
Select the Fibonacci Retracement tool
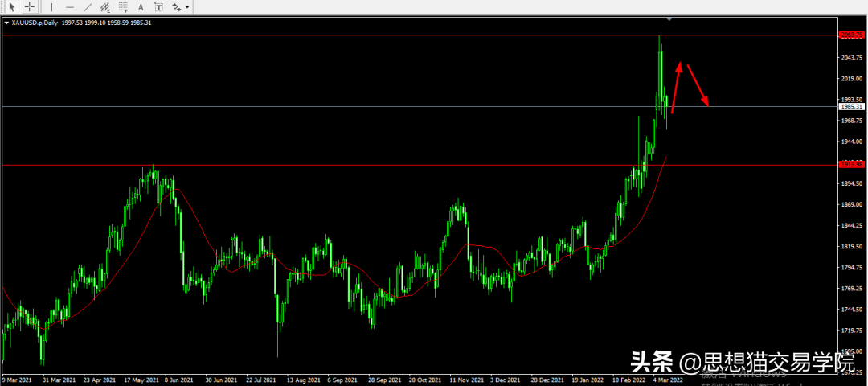123,7
